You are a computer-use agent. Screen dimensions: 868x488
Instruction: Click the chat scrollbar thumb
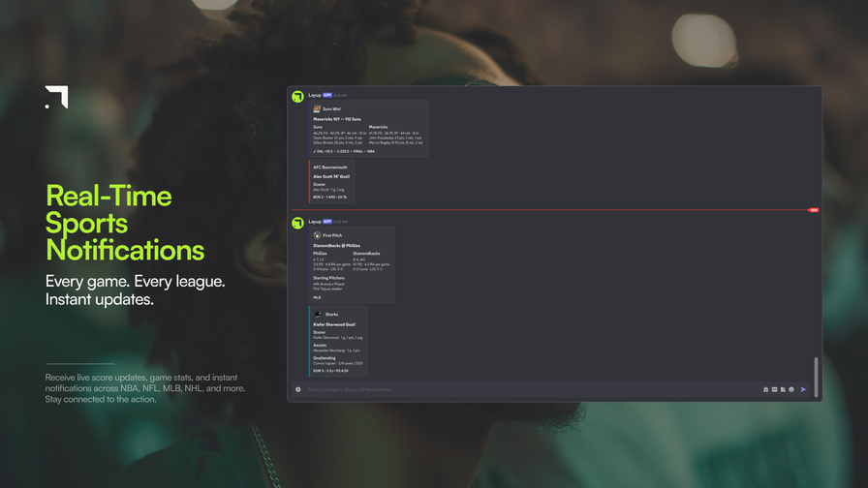816,377
